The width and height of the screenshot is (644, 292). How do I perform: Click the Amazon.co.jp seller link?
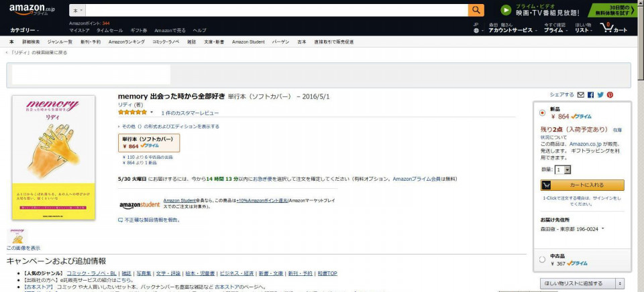584,145
